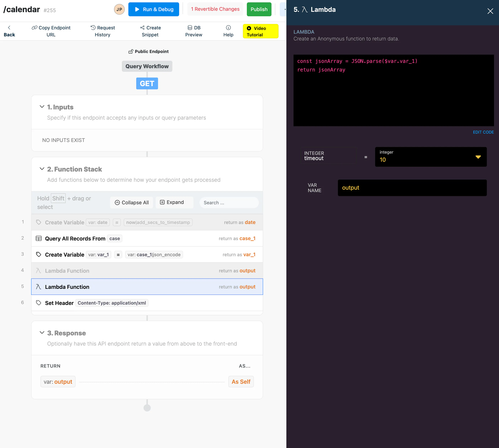Click the function stack Search field
Viewport: 499px width, 448px height.
229,203
